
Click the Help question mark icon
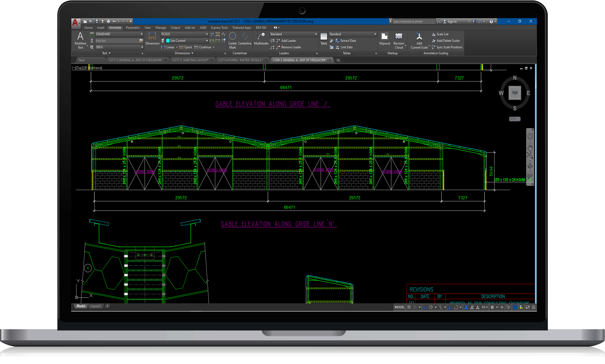pyautogui.click(x=491, y=21)
